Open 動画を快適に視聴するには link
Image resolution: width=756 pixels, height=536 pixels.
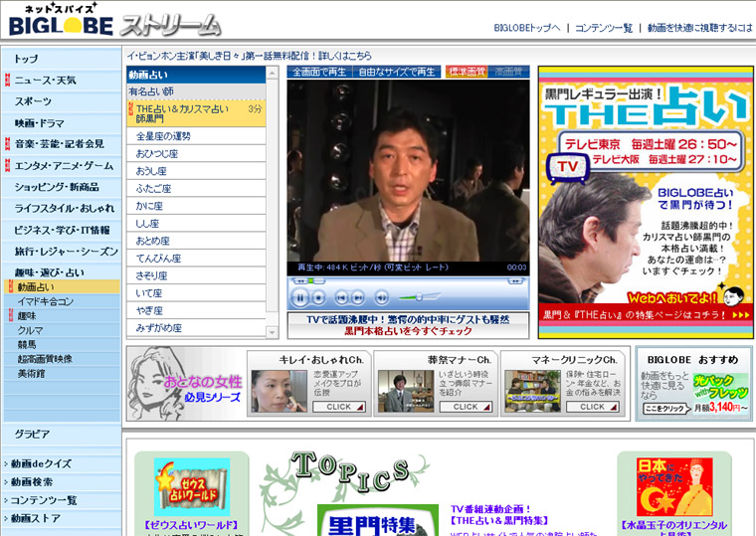(x=699, y=28)
